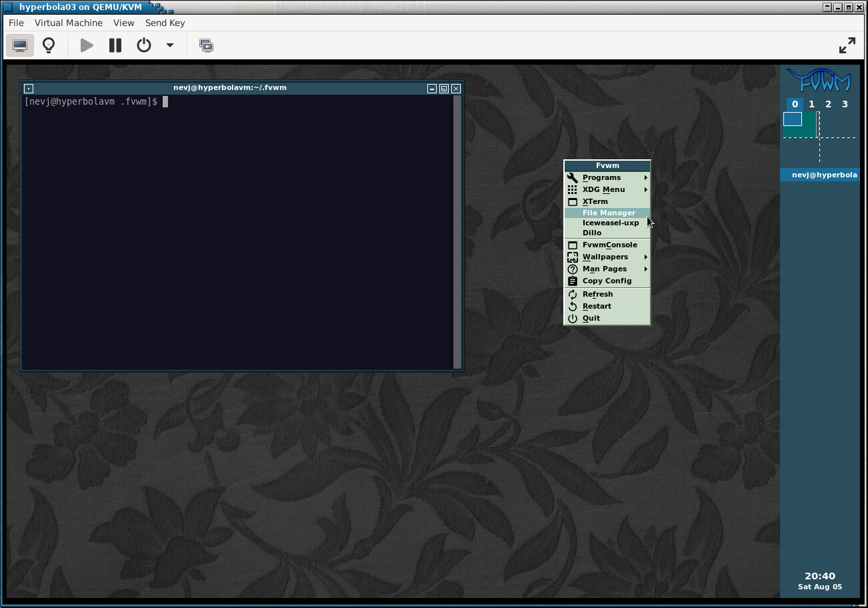
Task: Choose Refresh in Fvwm menu
Action: [607, 294]
